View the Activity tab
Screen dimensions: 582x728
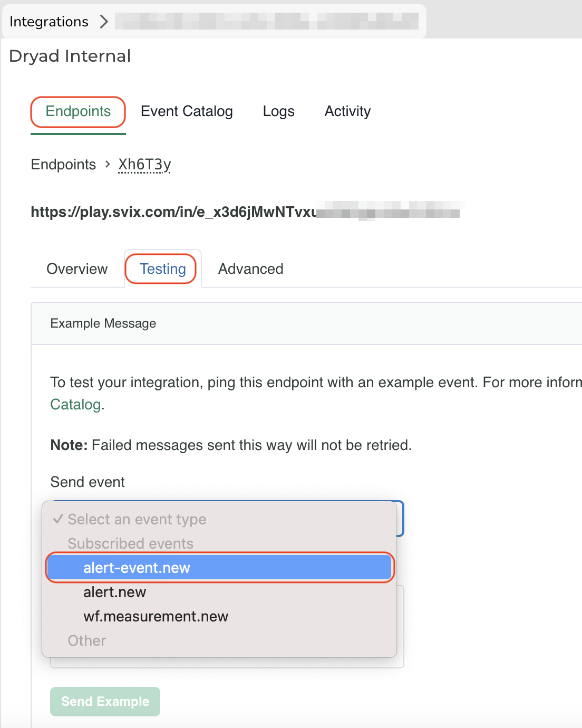click(347, 111)
